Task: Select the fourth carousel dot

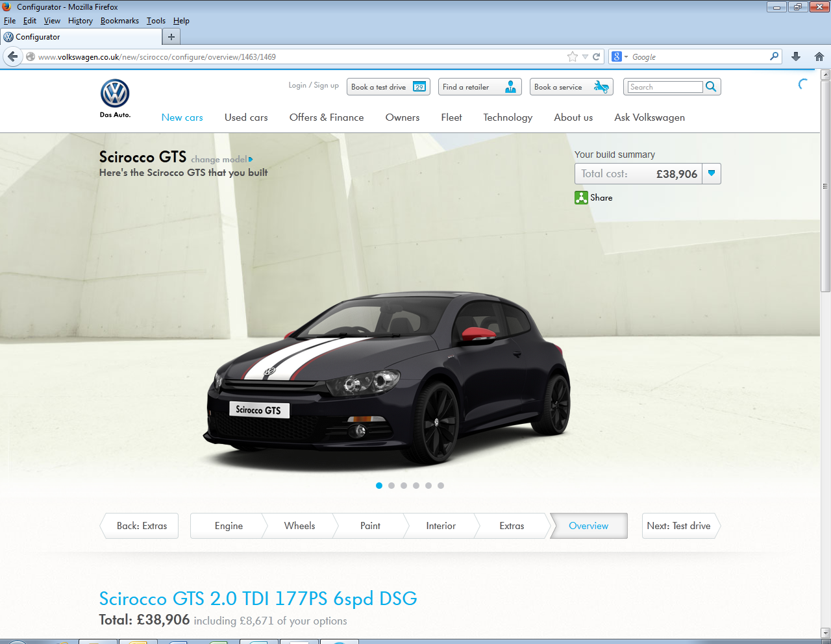Action: pyautogui.click(x=416, y=486)
